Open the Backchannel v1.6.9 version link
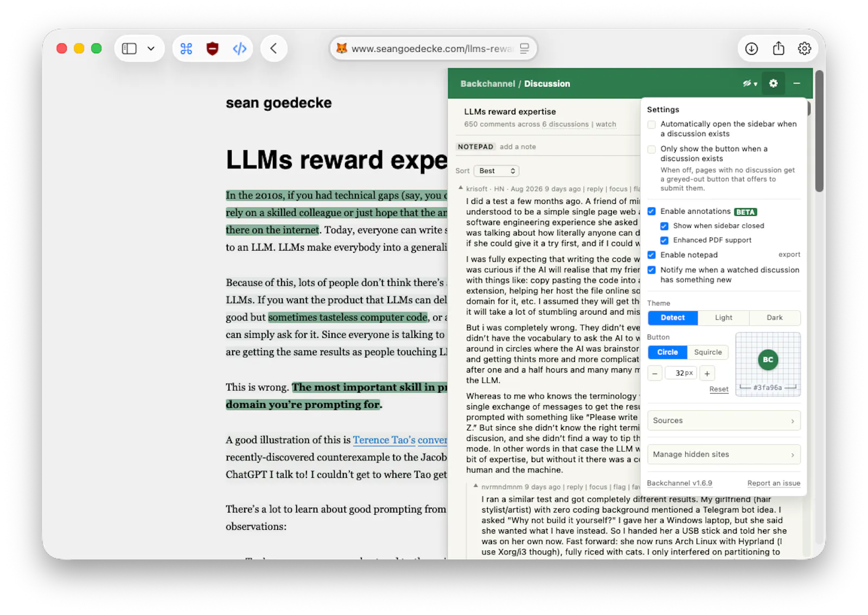The height and width of the screenshot is (615, 868). click(x=679, y=483)
